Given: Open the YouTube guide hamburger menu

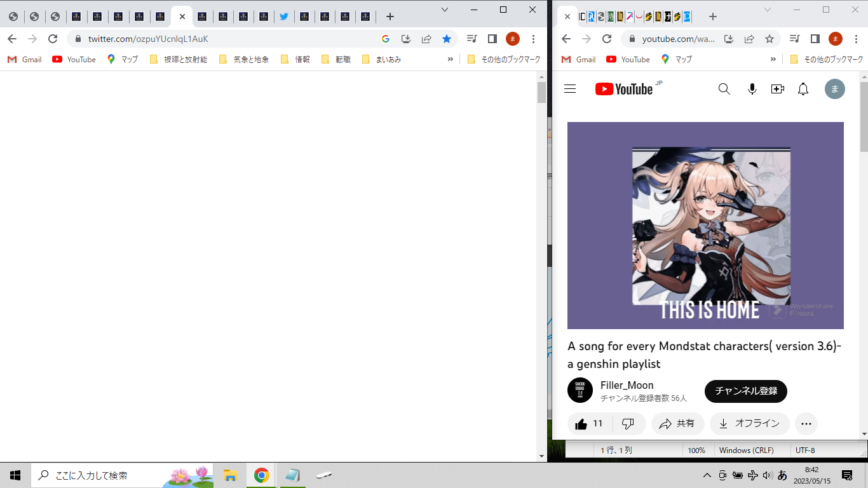Looking at the screenshot, I should point(570,89).
